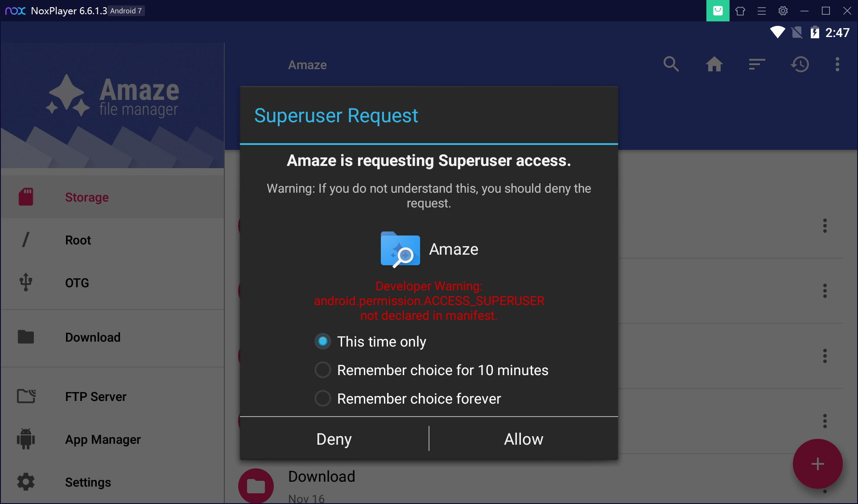Click the 2:47 clock
Image resolution: width=858 pixels, height=504 pixels.
837,33
